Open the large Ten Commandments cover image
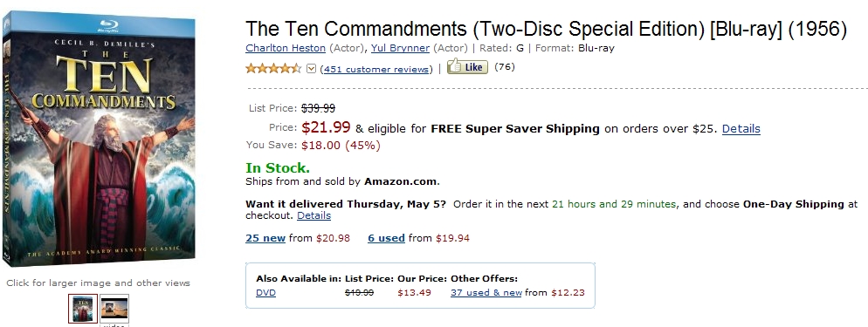The width and height of the screenshot is (868, 327). tap(99, 139)
